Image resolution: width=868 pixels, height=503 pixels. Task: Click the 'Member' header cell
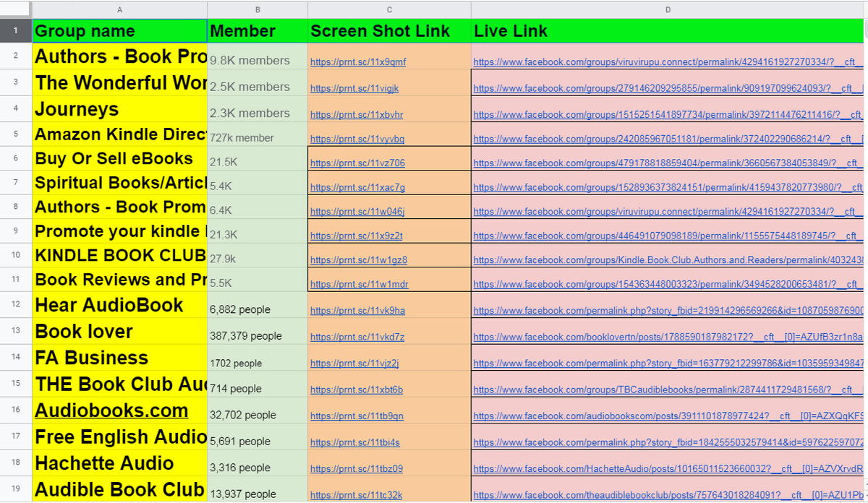258,31
